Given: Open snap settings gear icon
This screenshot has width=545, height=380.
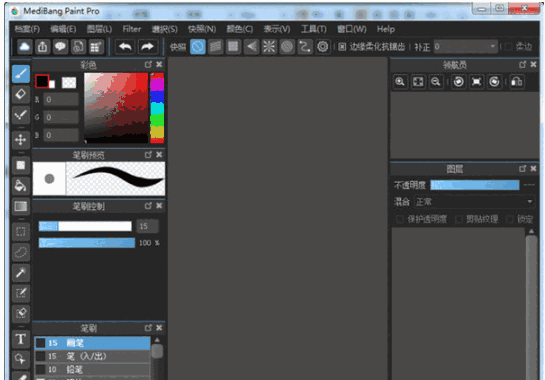Looking at the screenshot, I should tap(323, 47).
